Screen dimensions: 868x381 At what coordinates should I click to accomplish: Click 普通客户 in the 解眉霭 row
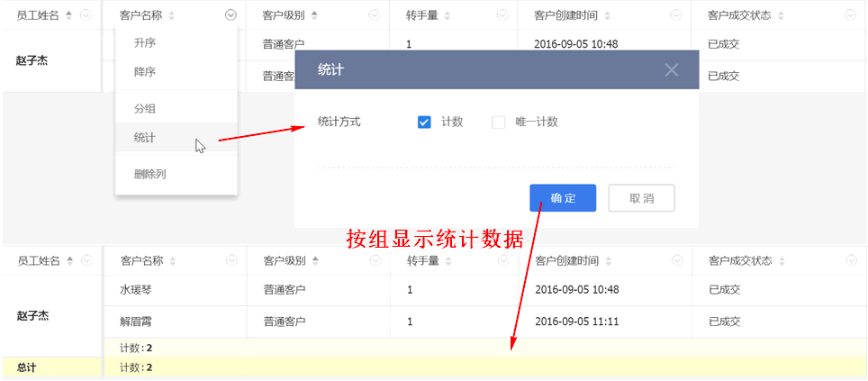click(x=285, y=322)
